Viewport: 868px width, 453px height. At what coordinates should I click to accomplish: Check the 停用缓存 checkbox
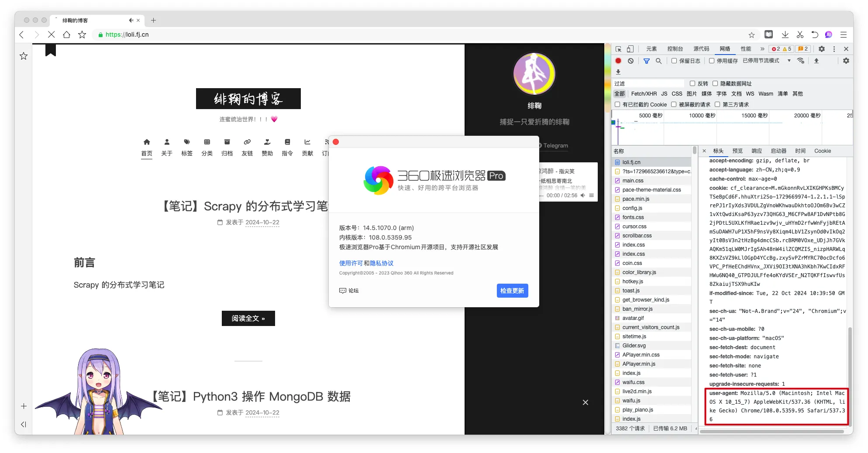click(712, 61)
